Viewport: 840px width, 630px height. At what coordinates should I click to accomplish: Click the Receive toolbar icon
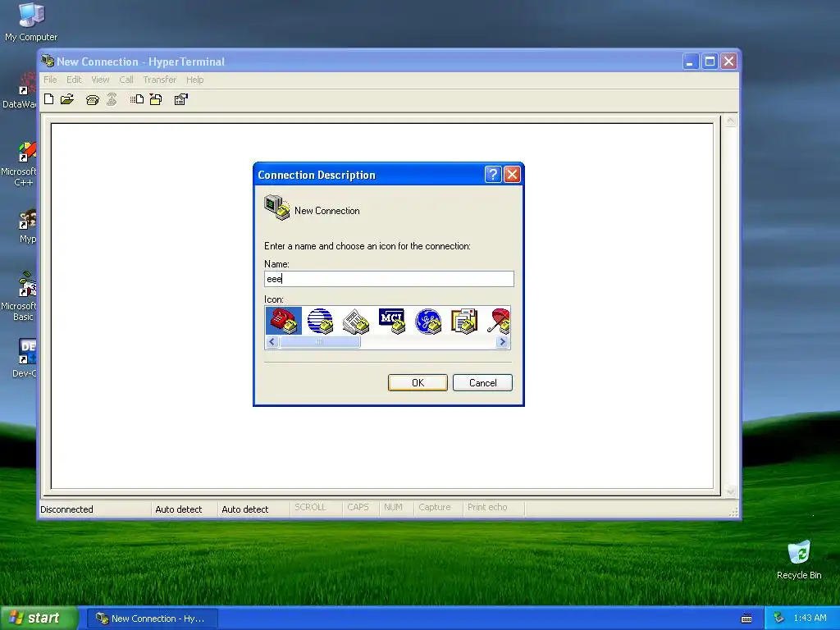156,99
